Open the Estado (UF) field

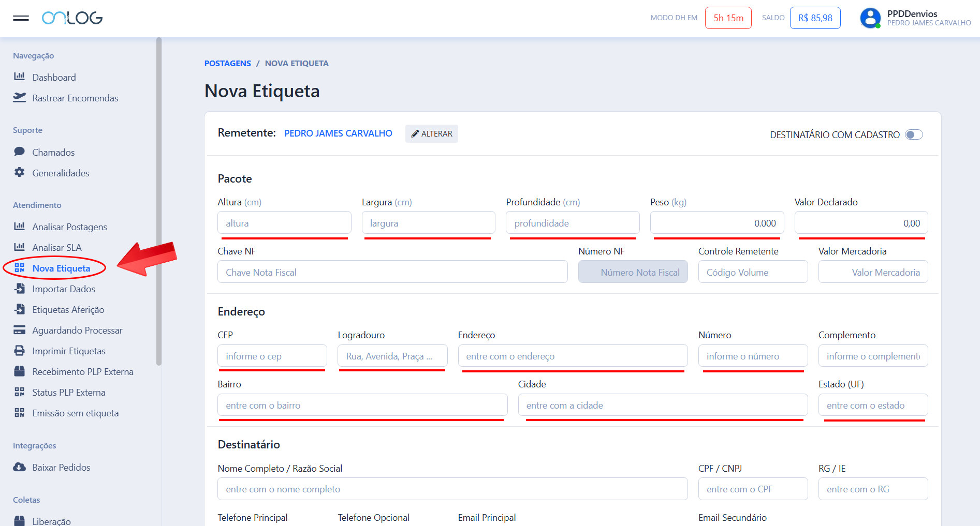pos(873,405)
